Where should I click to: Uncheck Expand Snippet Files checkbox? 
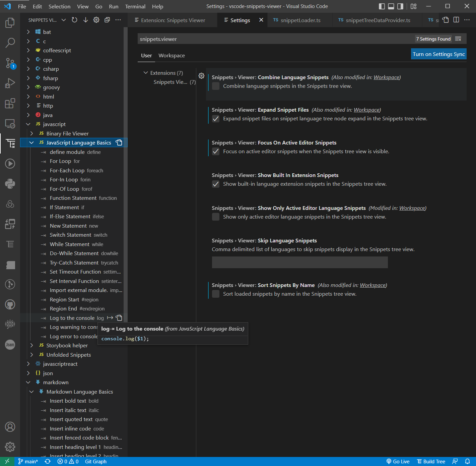click(x=216, y=119)
